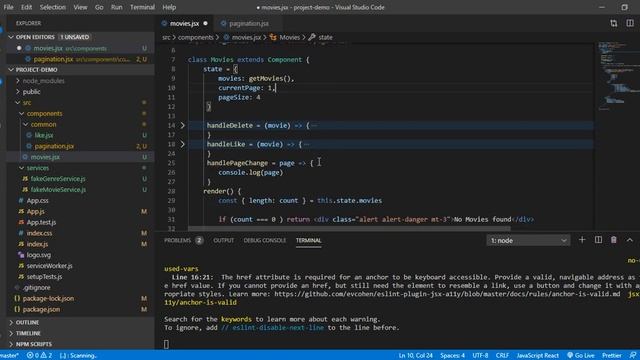
Task: Collapse the Open Editors section
Action: pyautogui.click(x=11, y=37)
